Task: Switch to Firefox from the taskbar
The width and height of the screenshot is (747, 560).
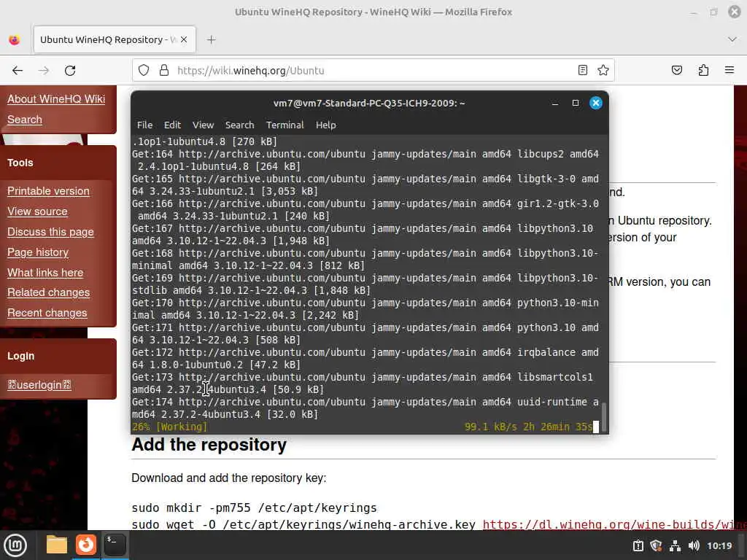Action: pyautogui.click(x=86, y=545)
